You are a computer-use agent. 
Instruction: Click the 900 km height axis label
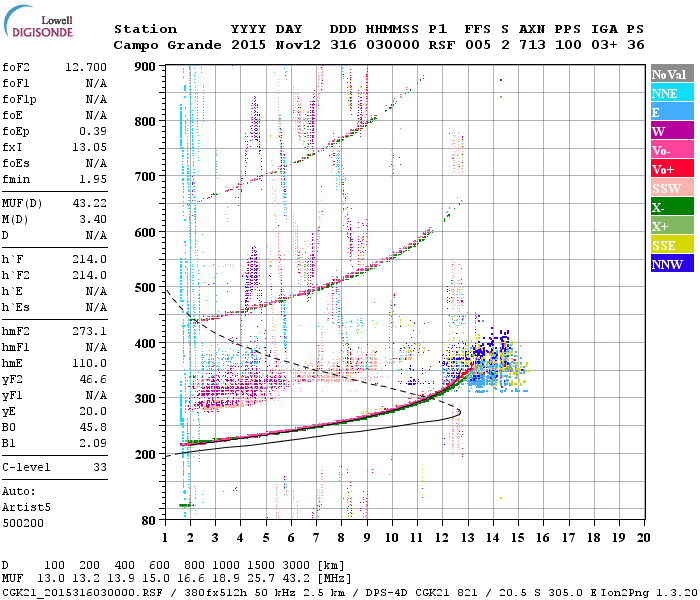click(145, 67)
